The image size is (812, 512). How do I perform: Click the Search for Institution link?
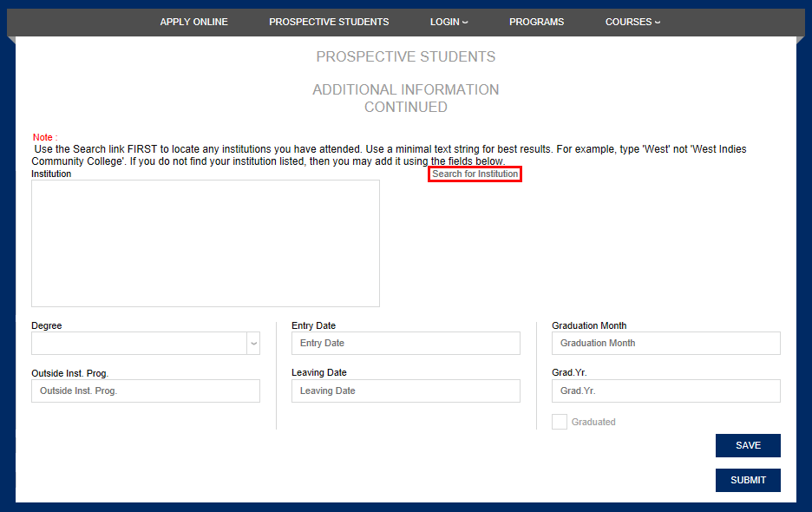(x=475, y=174)
